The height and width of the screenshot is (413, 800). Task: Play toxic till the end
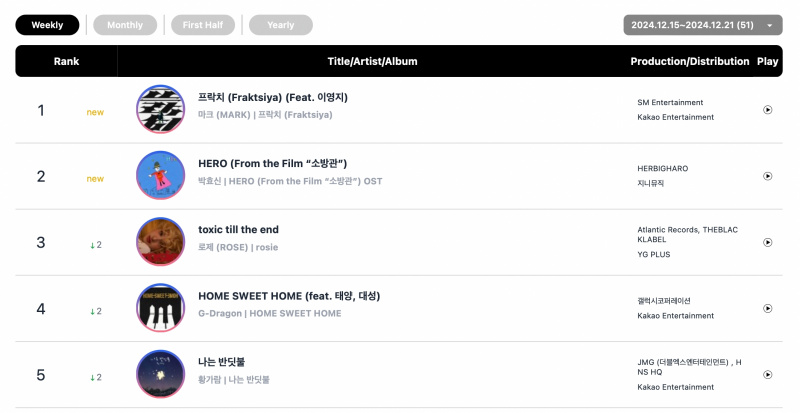(767, 242)
